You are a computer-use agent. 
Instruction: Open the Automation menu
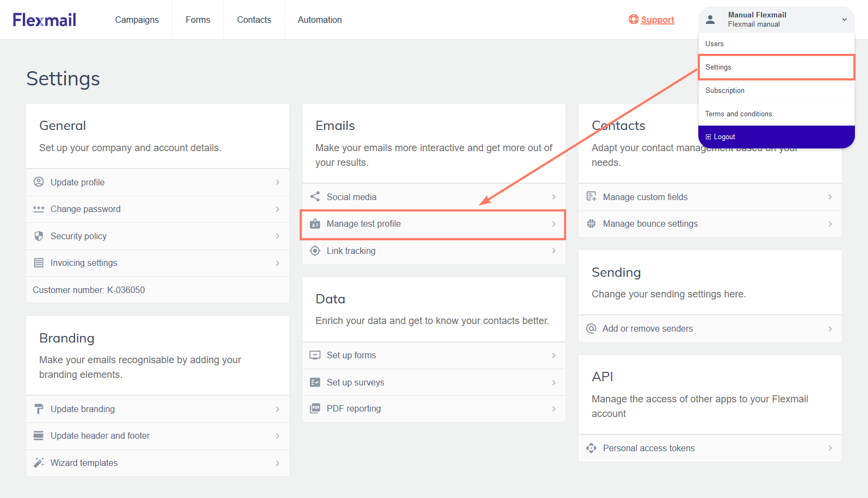pos(320,20)
